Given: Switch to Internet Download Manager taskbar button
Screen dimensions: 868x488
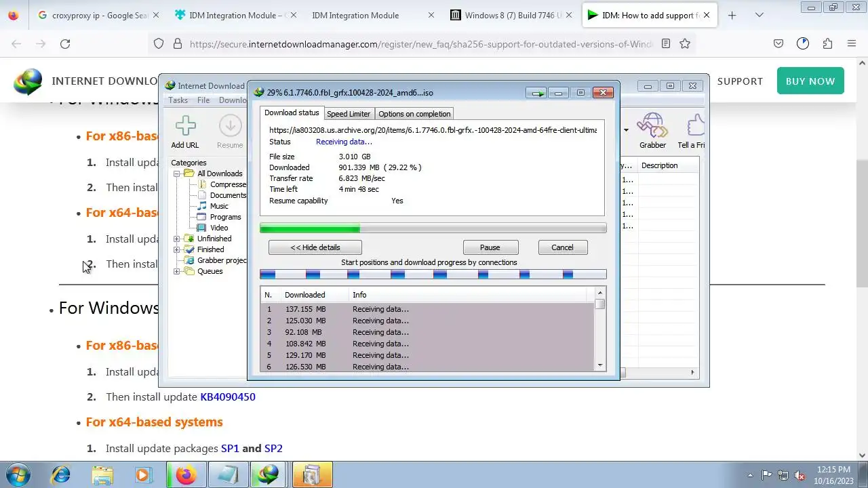Looking at the screenshot, I should tap(269, 474).
